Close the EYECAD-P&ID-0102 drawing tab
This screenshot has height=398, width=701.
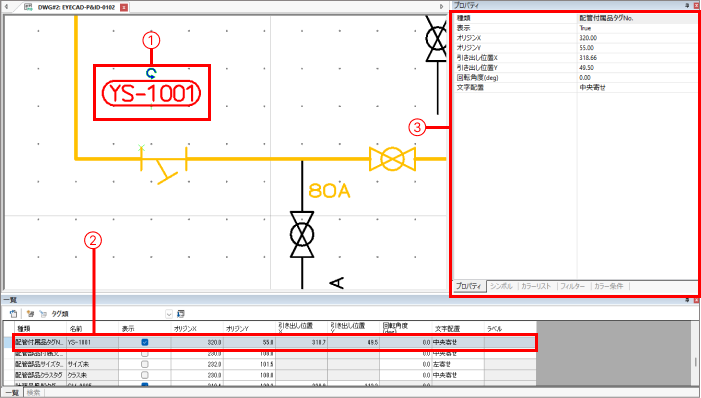124,7
